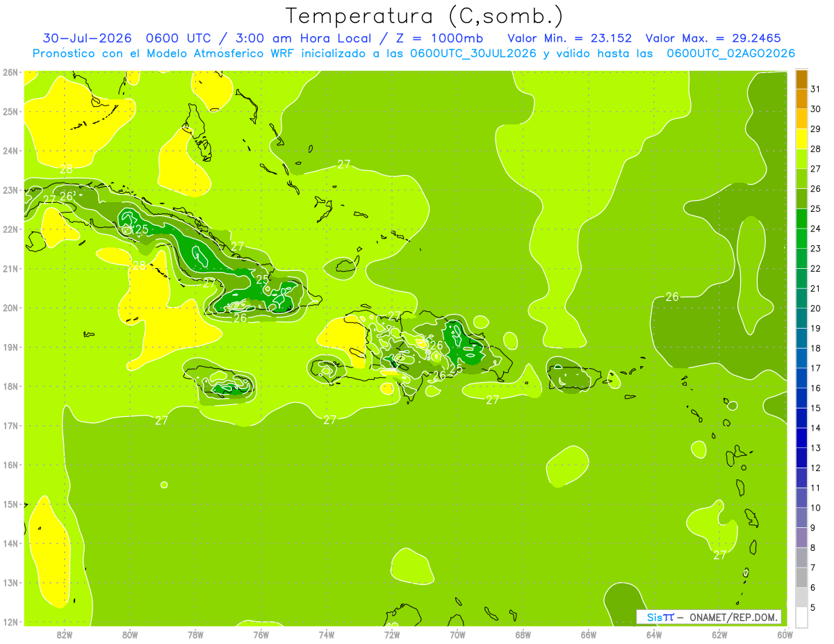Click the dark blue 13–14 legend swatch
Screen dimensions: 834x644
(801, 438)
